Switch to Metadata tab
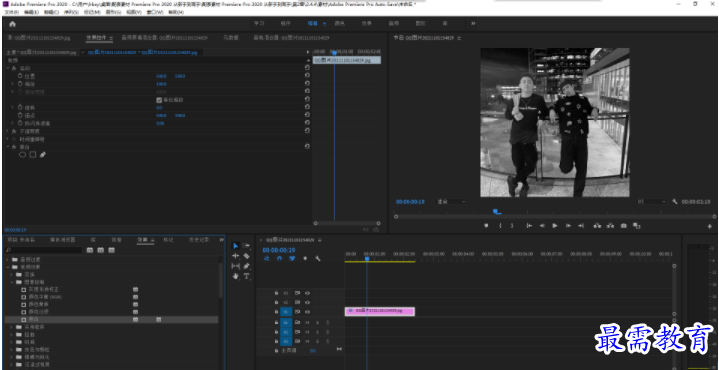 coord(231,38)
